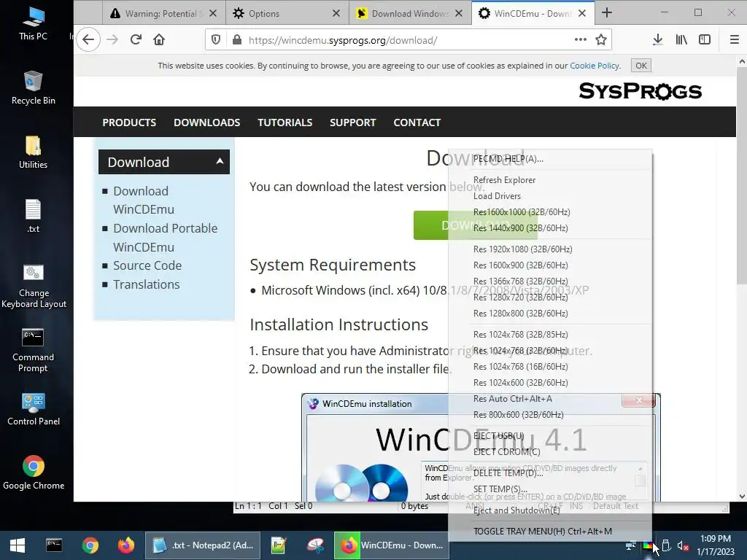This screenshot has height=560, width=747.
Task: Open the tracking protection shield icon
Action: (216, 39)
